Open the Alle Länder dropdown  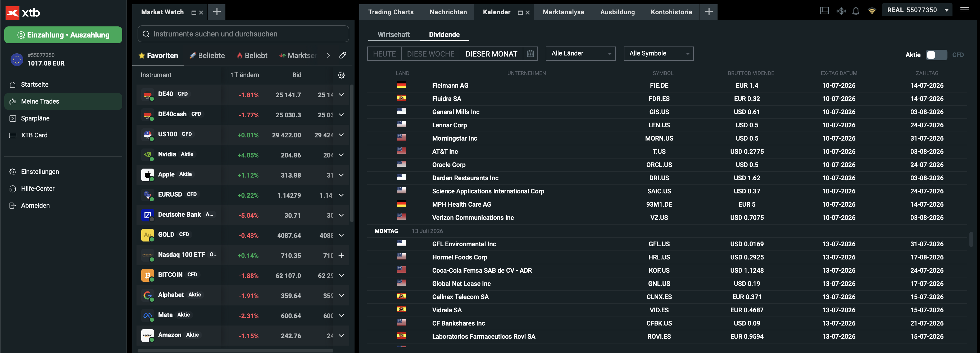pyautogui.click(x=580, y=54)
